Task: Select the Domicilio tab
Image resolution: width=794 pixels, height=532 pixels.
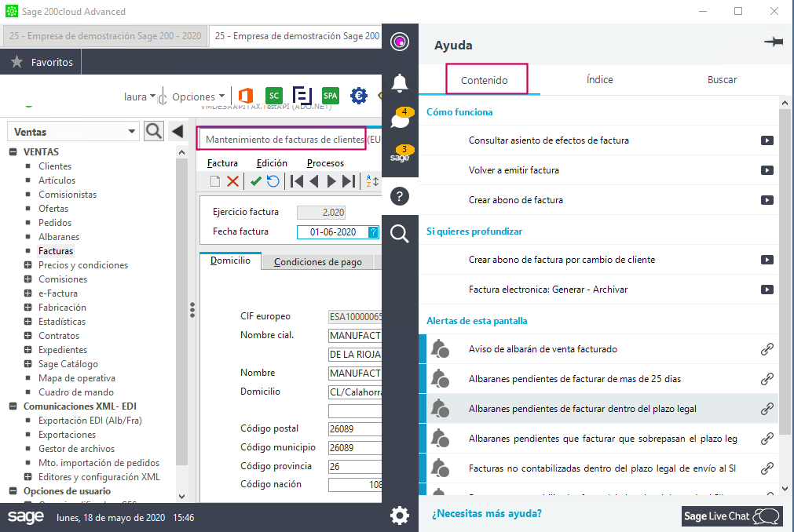Action: click(x=230, y=261)
